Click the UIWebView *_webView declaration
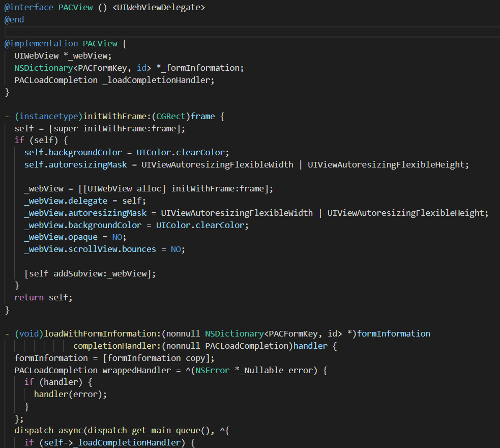The width and height of the screenshot is (500, 448). click(x=63, y=56)
